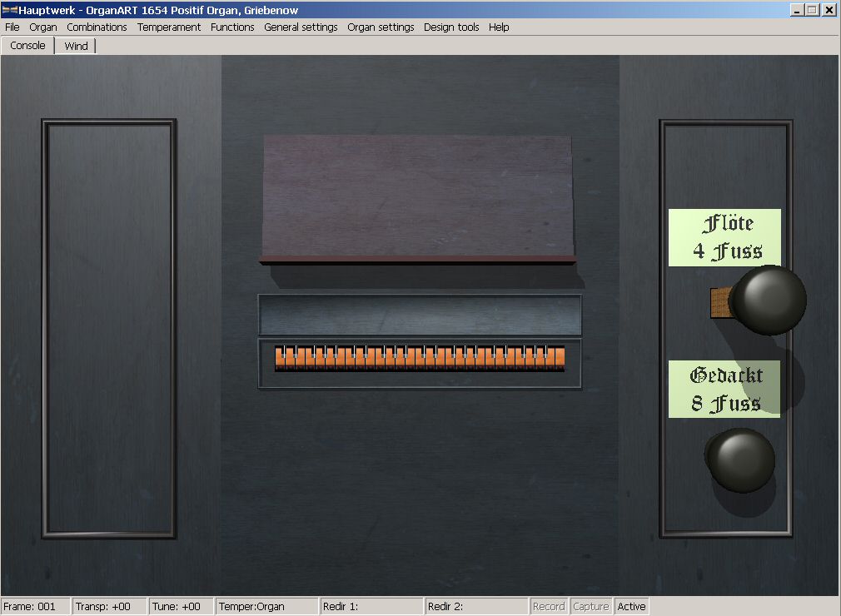
Task: Click the Flöte 4 Fuss label plate
Action: click(724, 236)
